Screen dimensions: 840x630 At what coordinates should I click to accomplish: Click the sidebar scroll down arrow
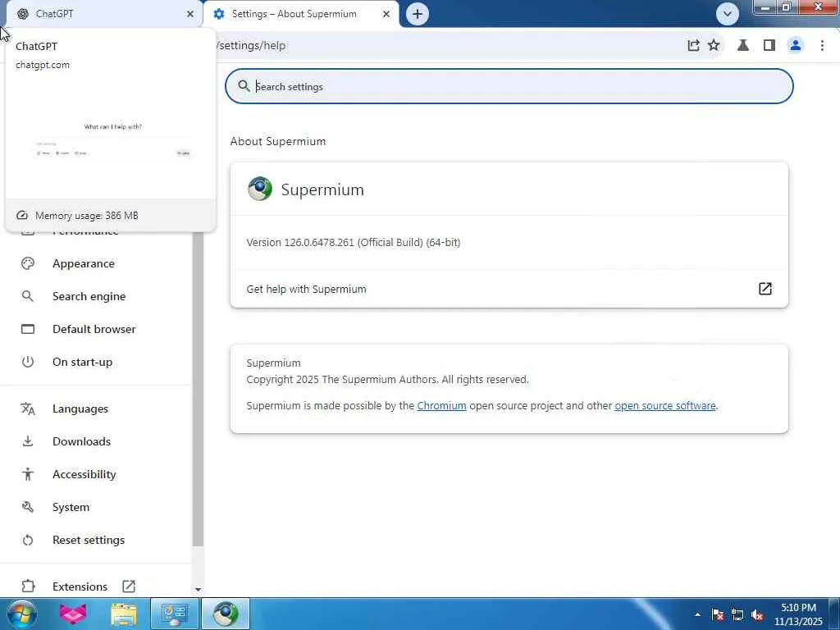pos(198,589)
